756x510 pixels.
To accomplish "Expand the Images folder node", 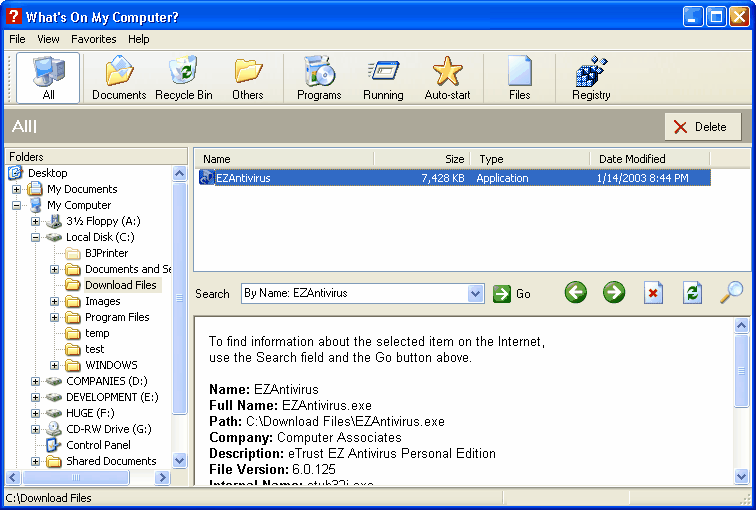I will (54, 301).
